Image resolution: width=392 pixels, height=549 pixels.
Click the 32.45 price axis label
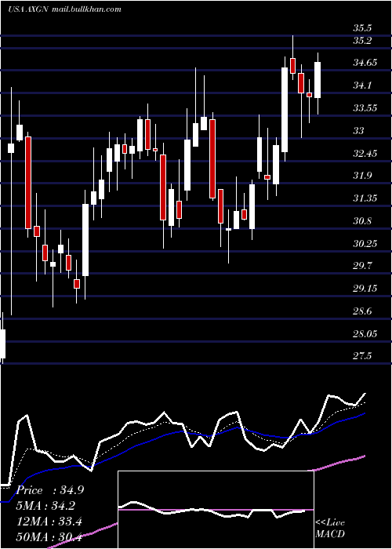click(365, 154)
